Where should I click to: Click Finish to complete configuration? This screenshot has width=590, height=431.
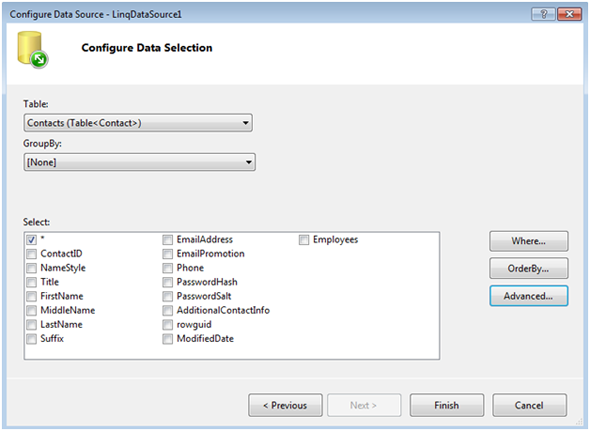click(447, 405)
